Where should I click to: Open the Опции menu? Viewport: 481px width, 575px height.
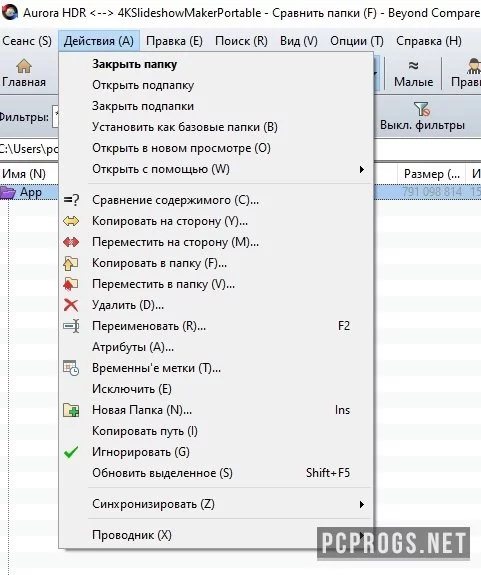click(x=356, y=41)
